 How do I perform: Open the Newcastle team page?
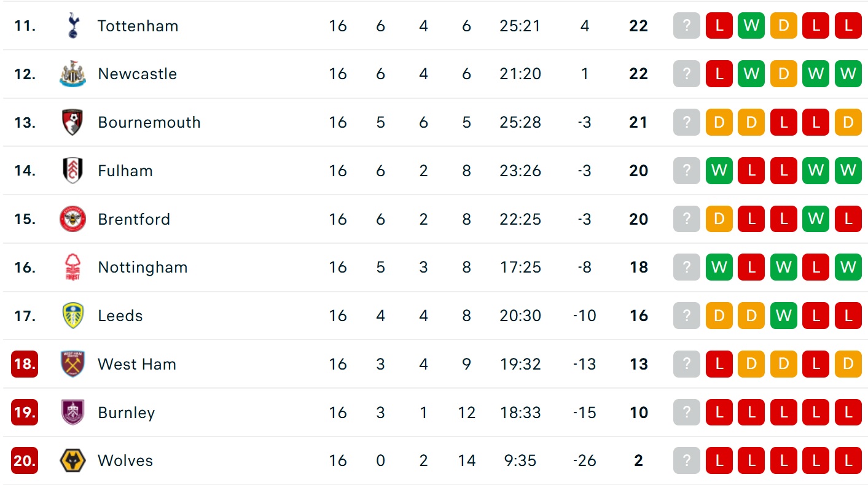(x=137, y=74)
